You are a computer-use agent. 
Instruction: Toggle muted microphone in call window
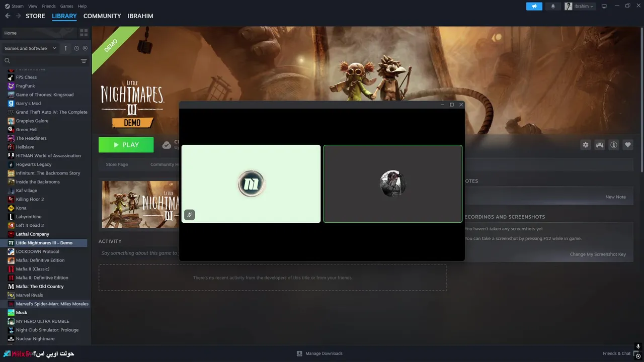click(x=189, y=215)
